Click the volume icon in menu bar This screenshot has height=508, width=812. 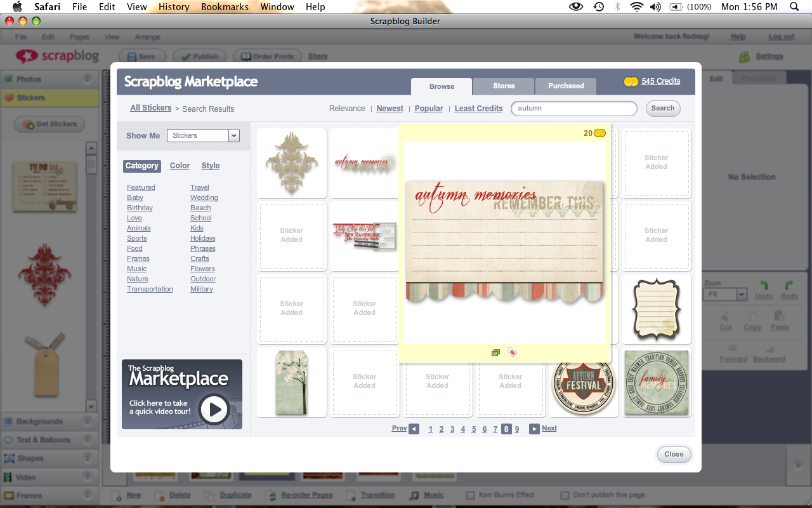pos(655,7)
